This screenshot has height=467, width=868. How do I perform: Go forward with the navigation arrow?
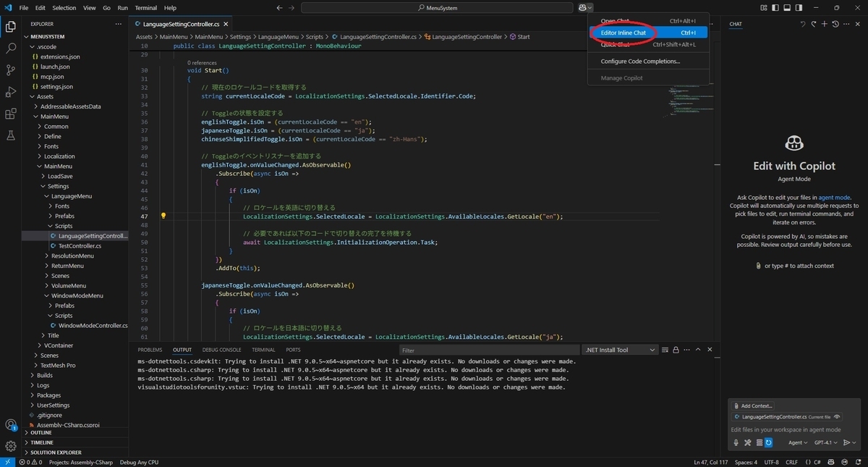pyautogui.click(x=292, y=8)
